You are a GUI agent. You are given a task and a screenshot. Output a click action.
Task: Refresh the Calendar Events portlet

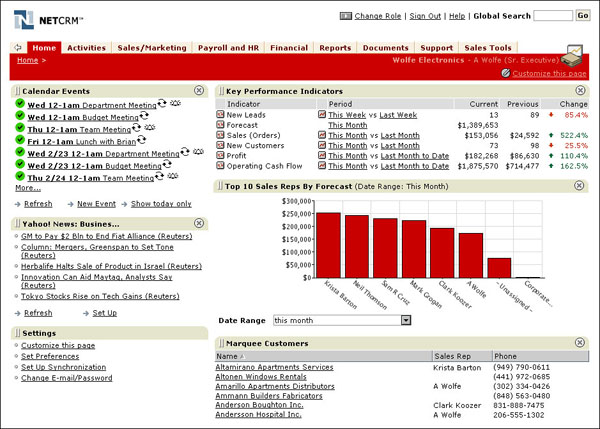tap(38, 204)
